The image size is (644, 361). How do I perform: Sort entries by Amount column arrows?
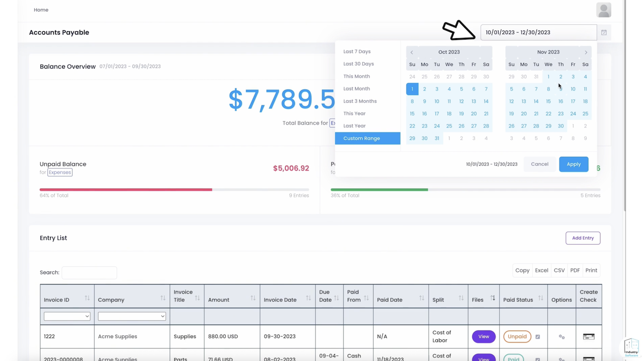(253, 299)
